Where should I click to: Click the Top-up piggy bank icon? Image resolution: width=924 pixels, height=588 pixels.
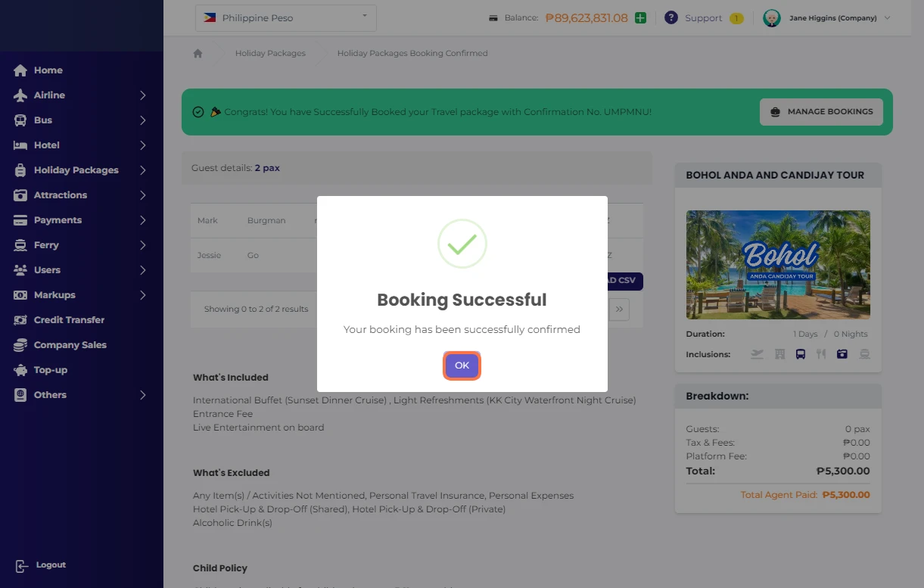20,370
